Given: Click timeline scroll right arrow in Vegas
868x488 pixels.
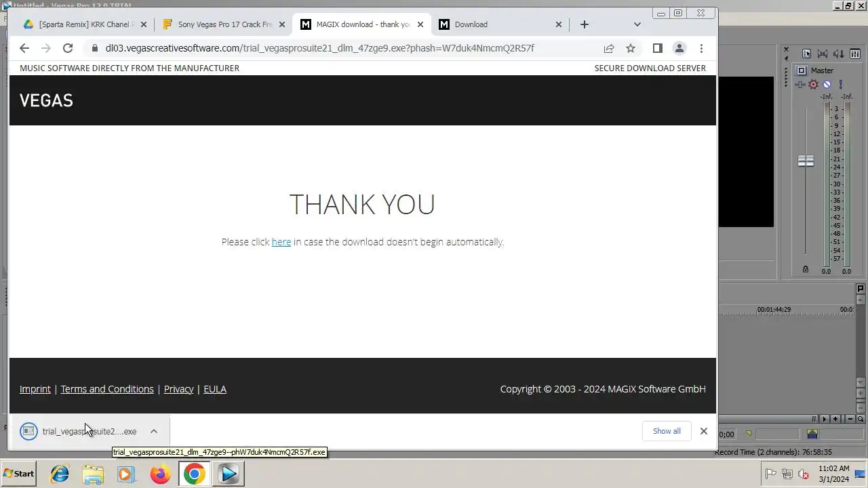Looking at the screenshot, I should click(x=825, y=419).
